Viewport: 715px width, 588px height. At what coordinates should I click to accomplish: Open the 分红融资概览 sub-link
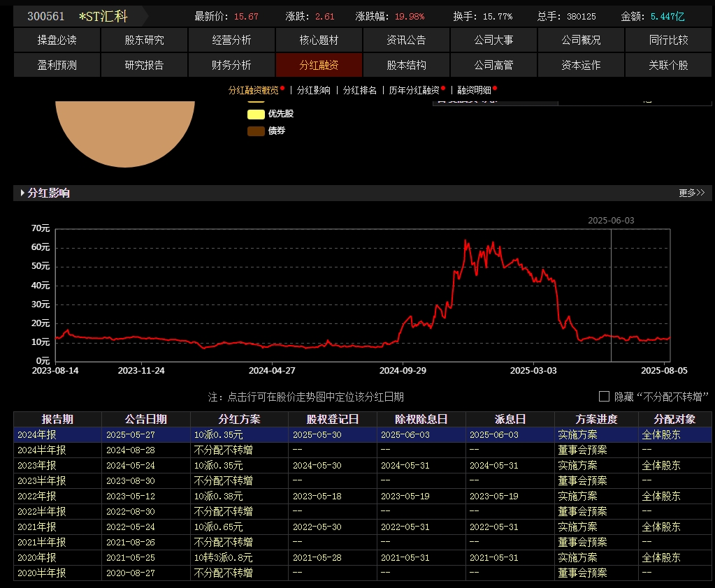[x=253, y=90]
